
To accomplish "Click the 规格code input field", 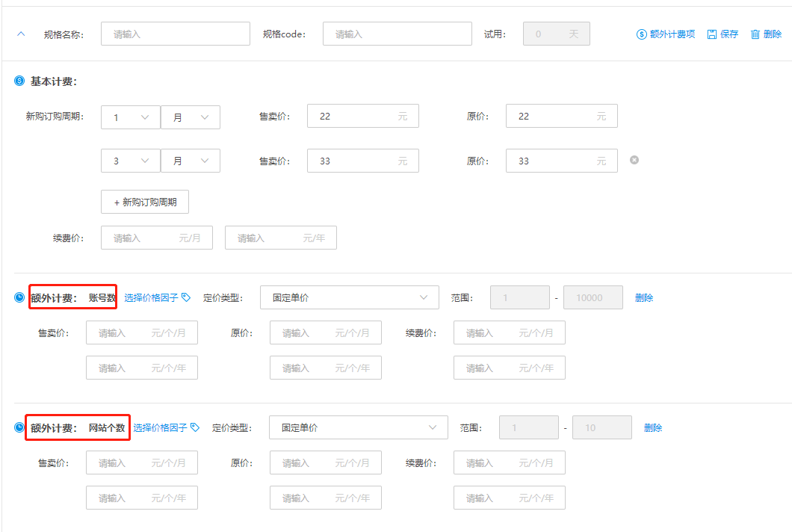I will click(x=397, y=34).
